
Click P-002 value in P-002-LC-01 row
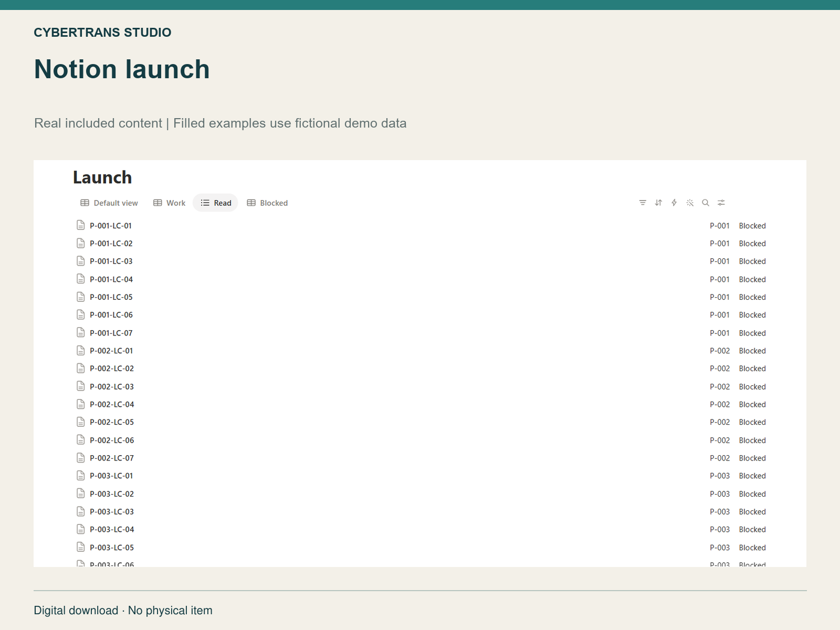720,351
